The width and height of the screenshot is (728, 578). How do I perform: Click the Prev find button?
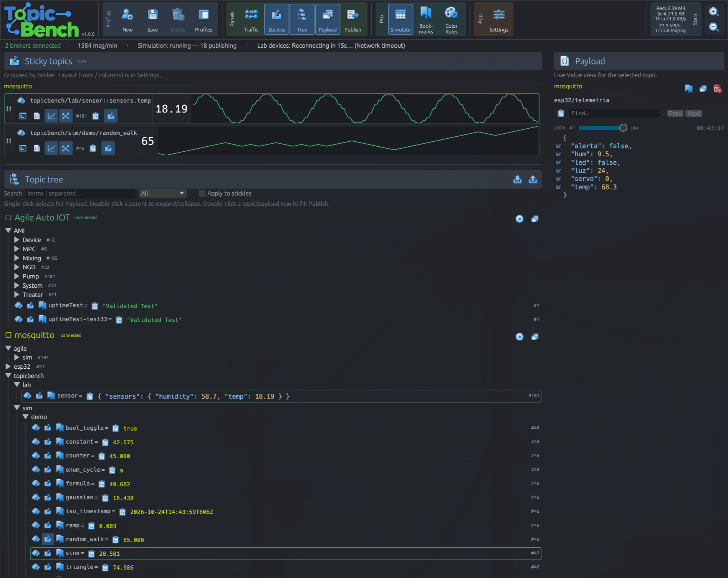point(675,113)
